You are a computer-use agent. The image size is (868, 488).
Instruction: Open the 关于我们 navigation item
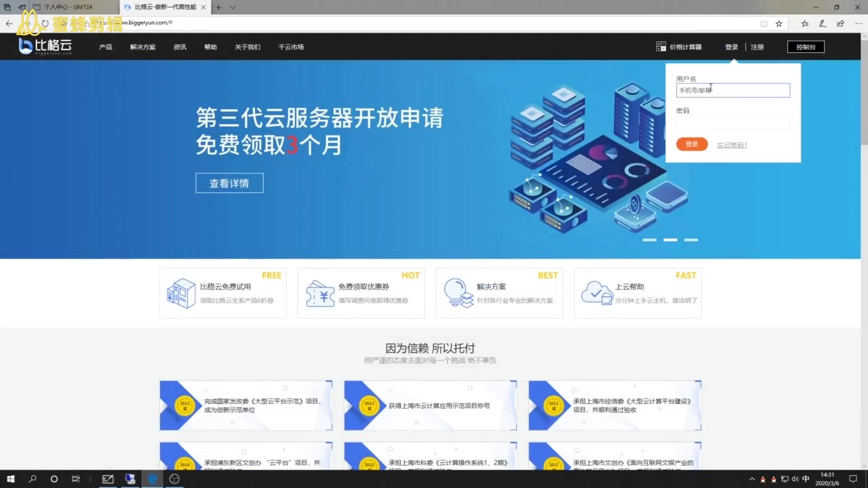click(x=248, y=47)
